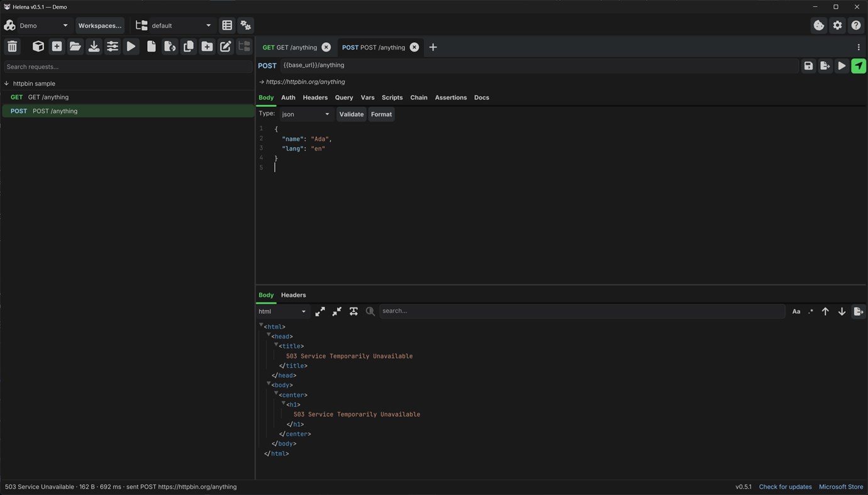This screenshot has width=868, height=495.
Task: Select the GET /anything request in the sidebar
Action: [128, 97]
